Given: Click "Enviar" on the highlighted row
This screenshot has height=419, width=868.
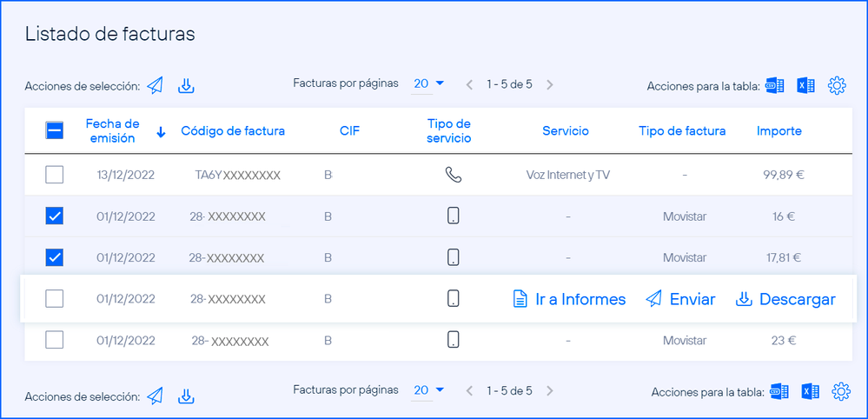Looking at the screenshot, I should point(680,299).
